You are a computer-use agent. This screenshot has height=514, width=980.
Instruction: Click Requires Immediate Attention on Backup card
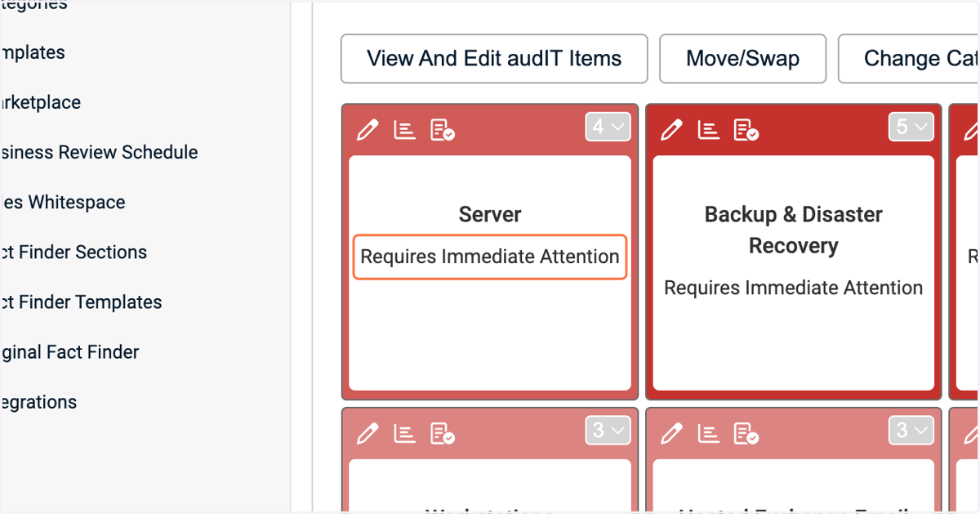tap(794, 288)
